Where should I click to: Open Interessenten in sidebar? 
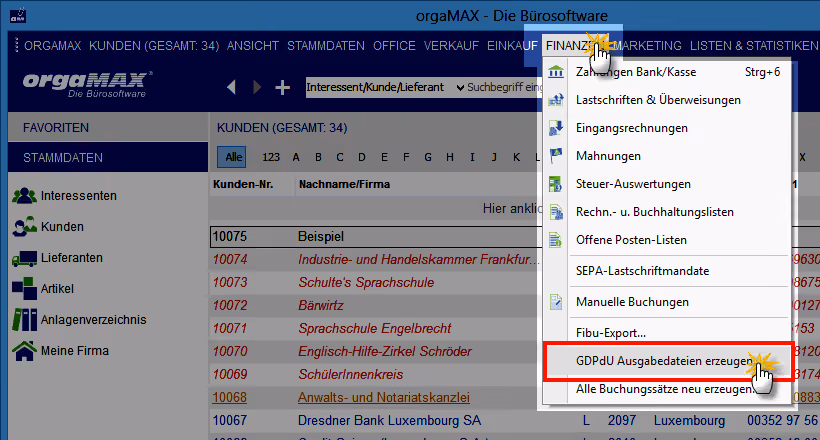click(x=78, y=196)
